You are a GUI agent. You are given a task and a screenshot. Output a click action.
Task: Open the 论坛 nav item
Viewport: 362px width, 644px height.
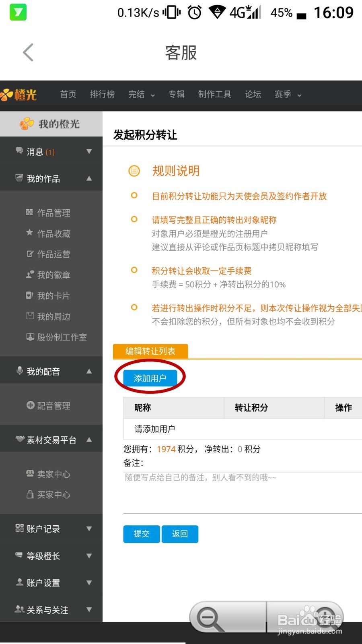click(253, 95)
